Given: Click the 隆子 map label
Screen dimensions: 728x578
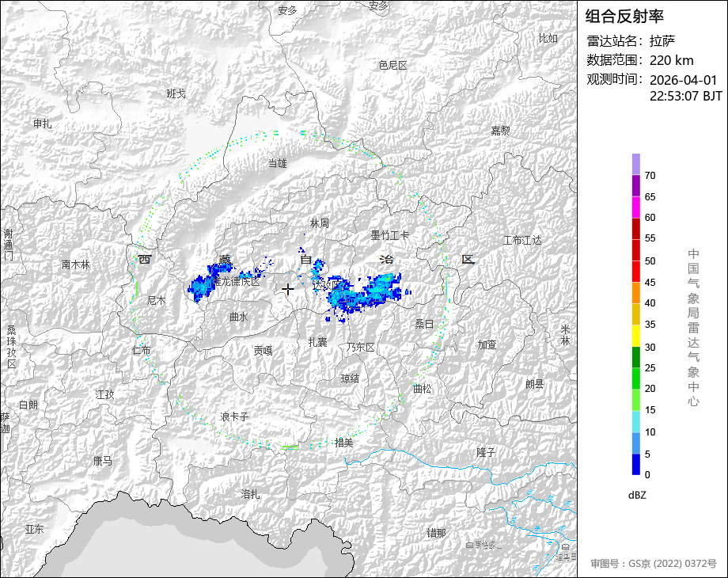Looking at the screenshot, I should point(486,452).
